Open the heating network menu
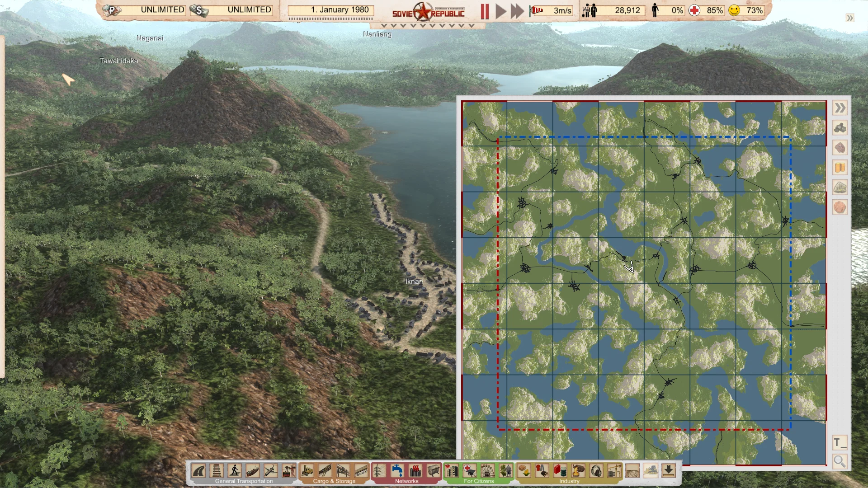 click(415, 471)
